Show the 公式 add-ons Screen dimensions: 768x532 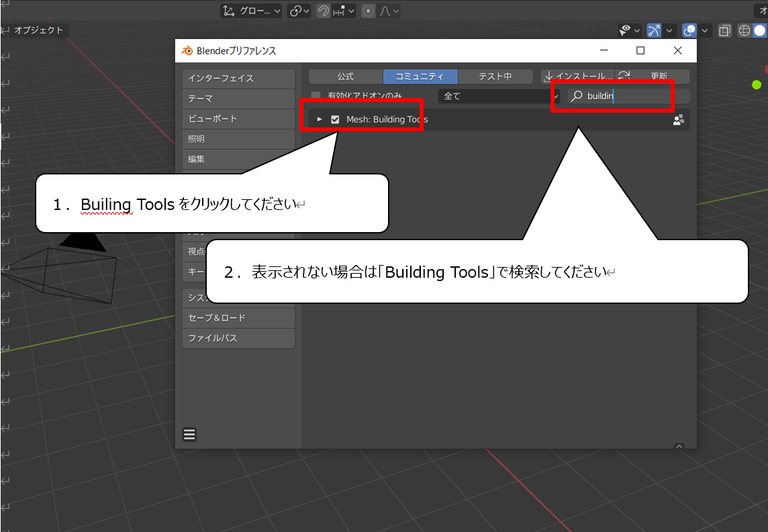pos(346,76)
